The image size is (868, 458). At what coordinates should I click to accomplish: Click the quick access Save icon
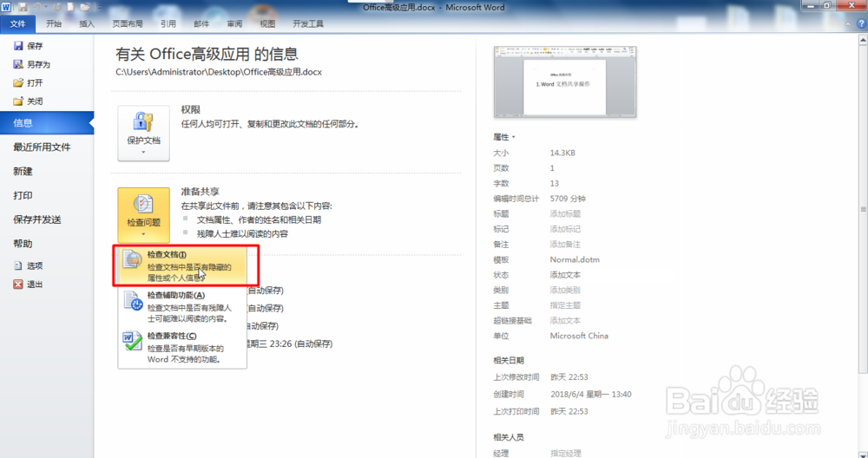[23, 7]
